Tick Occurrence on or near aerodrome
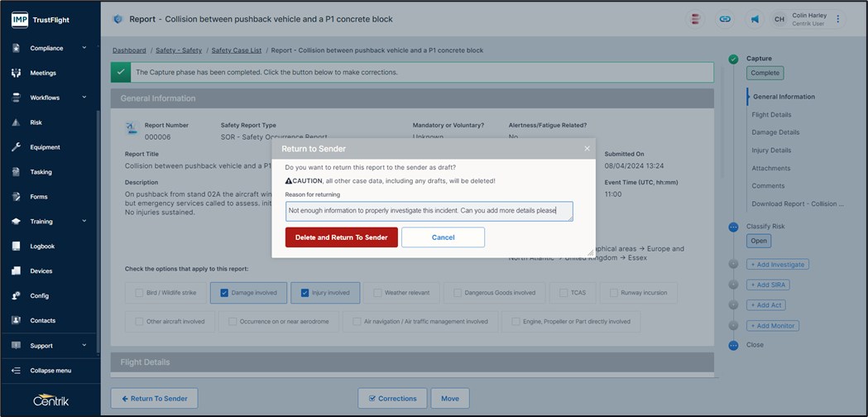The height and width of the screenshot is (417, 868). pos(233,321)
